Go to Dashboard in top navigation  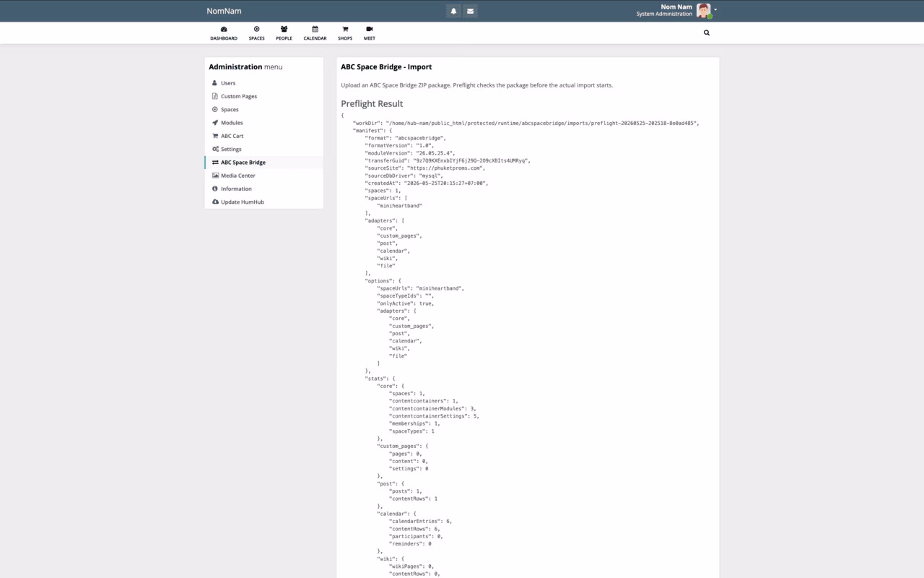click(224, 33)
